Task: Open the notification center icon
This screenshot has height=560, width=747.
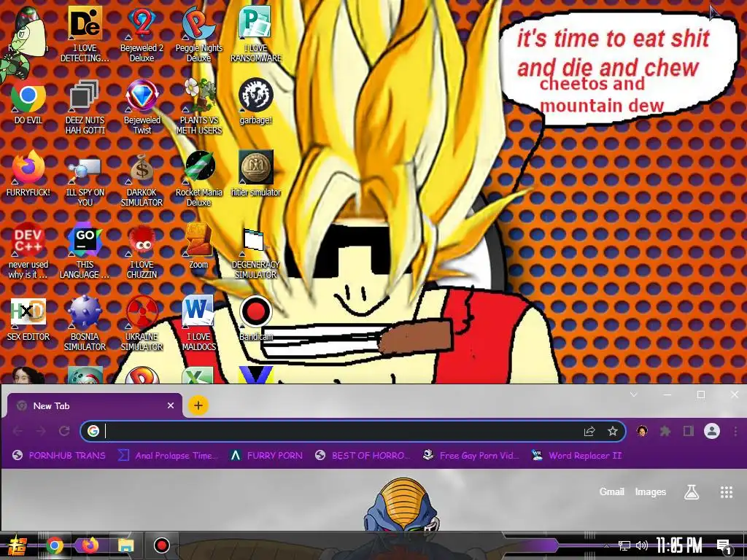Action: click(x=724, y=546)
